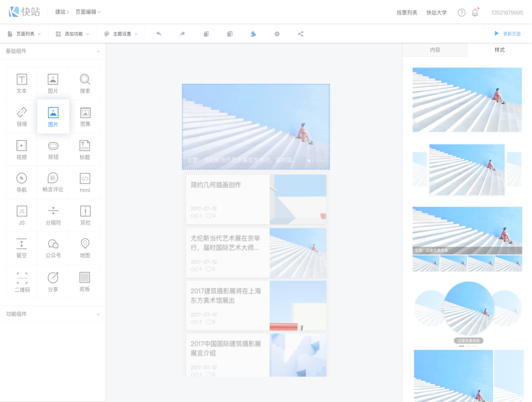
Task: Select the 文本 text component
Action: tap(22, 83)
